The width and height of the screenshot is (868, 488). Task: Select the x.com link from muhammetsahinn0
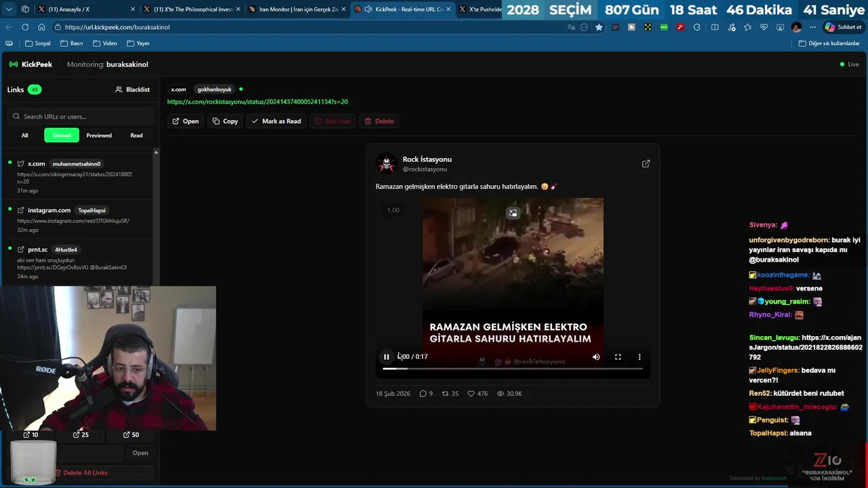(x=78, y=176)
